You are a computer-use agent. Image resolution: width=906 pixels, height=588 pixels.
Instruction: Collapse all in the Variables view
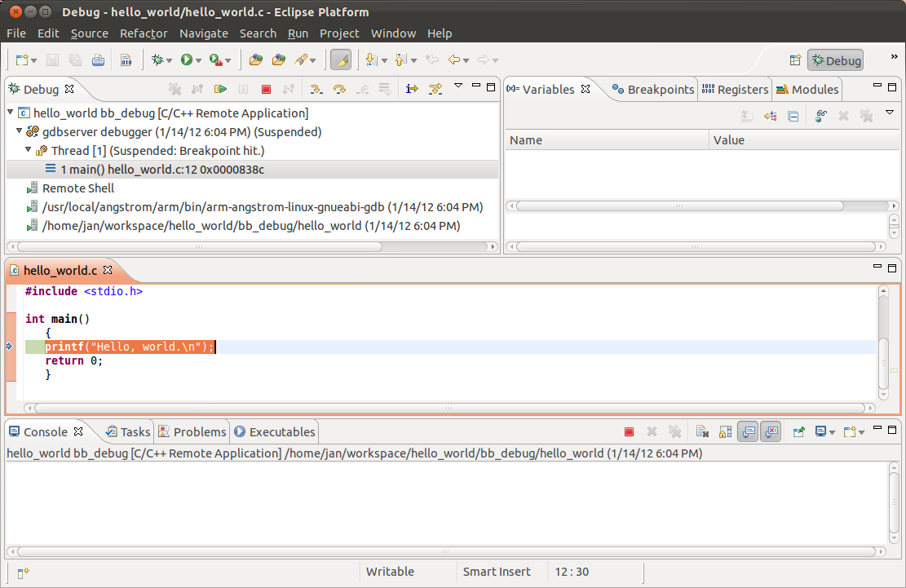coord(793,116)
